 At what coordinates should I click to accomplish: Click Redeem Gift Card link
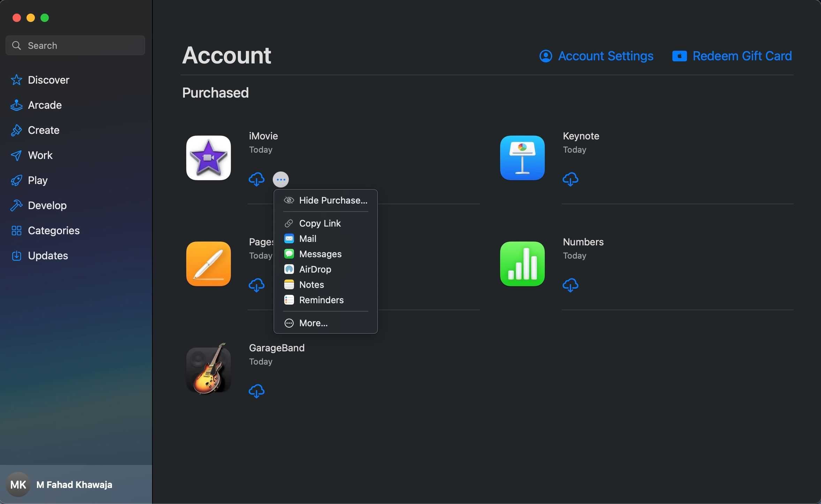click(732, 56)
